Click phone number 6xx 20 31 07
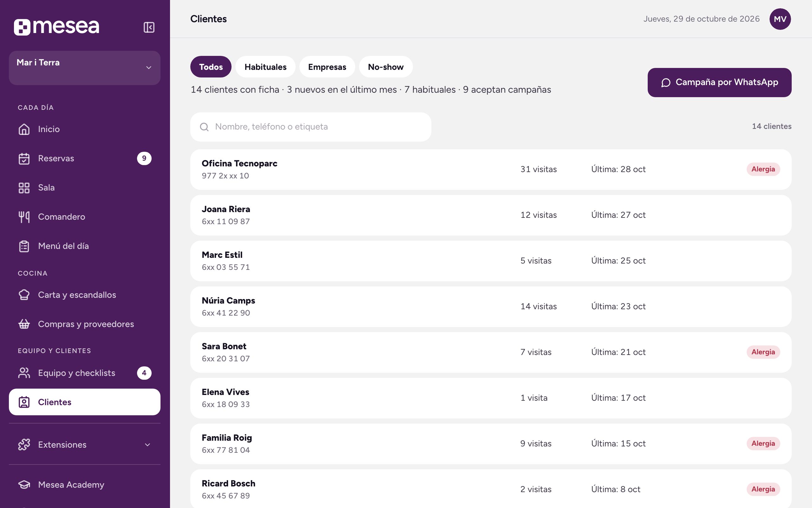This screenshot has width=812, height=508. pos(226,359)
